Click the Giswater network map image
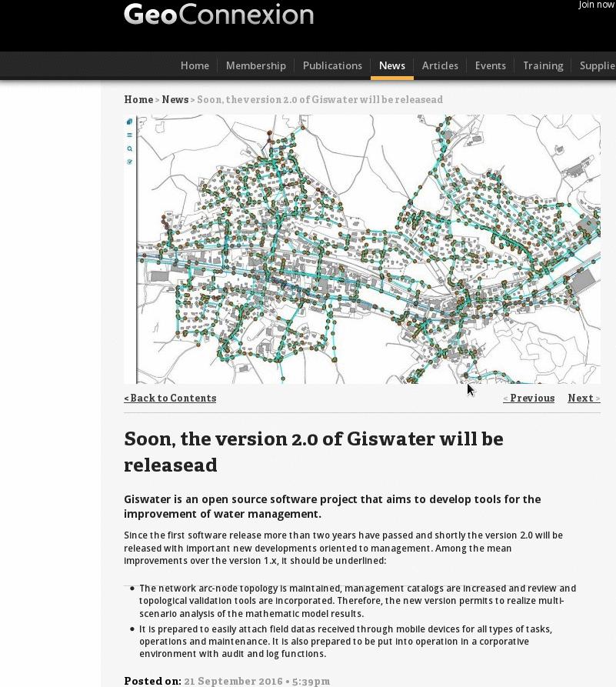Viewport: 616px width, 687px height. tap(362, 248)
